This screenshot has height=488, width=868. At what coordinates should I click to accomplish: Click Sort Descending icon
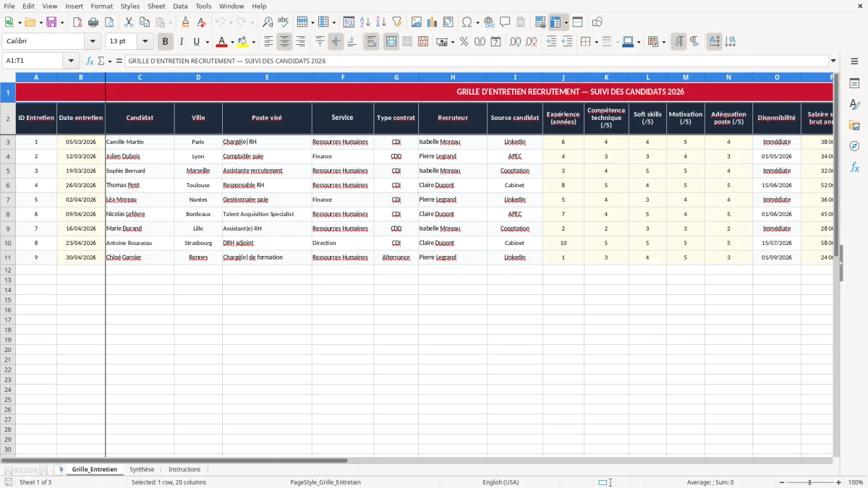point(381,22)
